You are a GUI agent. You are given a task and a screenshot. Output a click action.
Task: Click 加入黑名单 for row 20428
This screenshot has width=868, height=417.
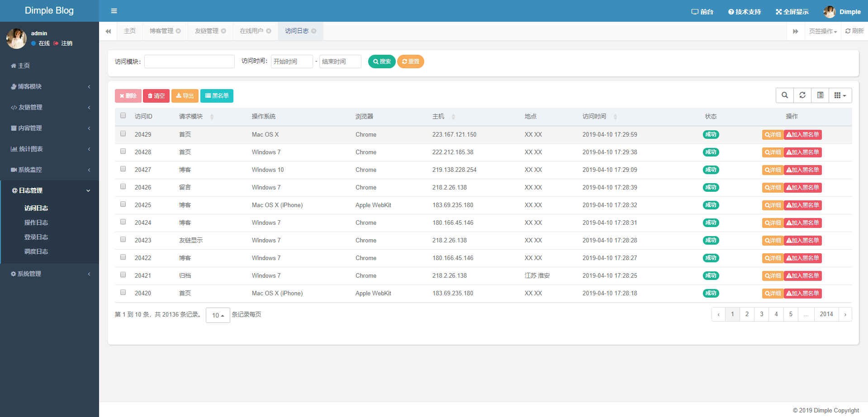pyautogui.click(x=803, y=152)
